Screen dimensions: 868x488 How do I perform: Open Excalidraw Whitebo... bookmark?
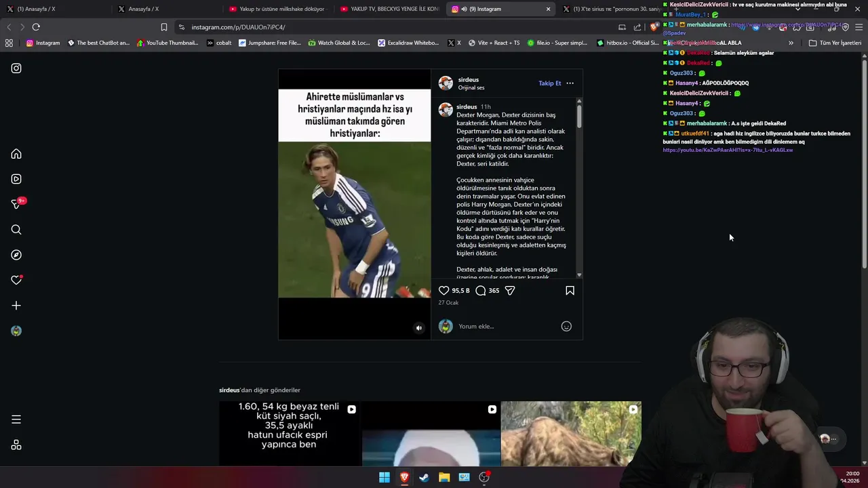409,43
